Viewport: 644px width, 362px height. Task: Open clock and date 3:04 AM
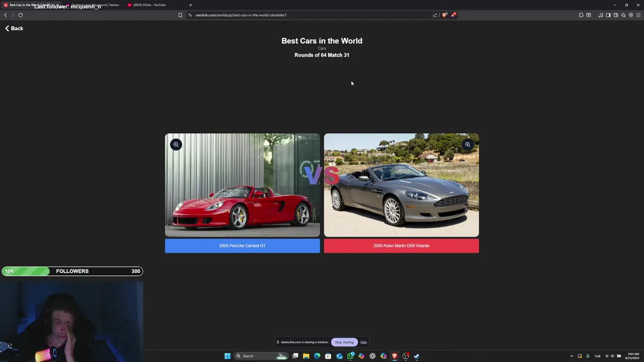pyautogui.click(x=632, y=356)
